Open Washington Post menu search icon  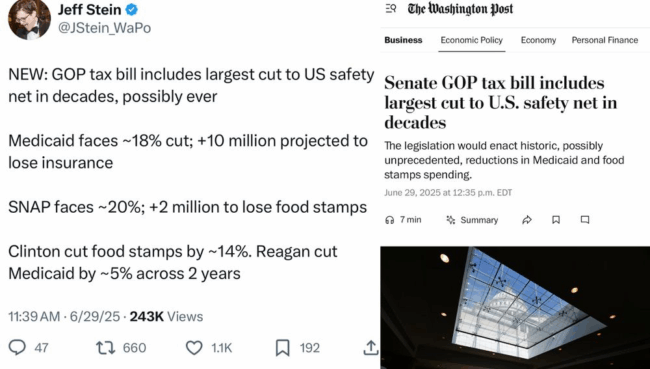391,8
